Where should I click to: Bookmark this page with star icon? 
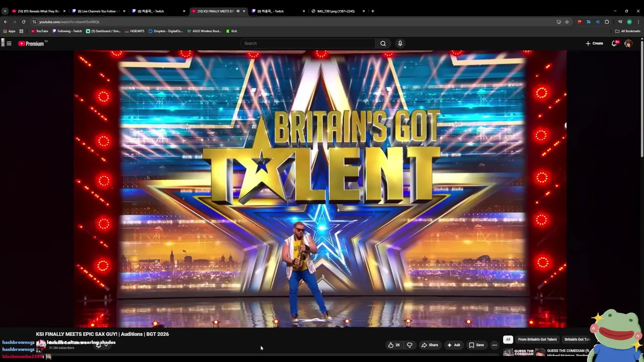(567, 22)
